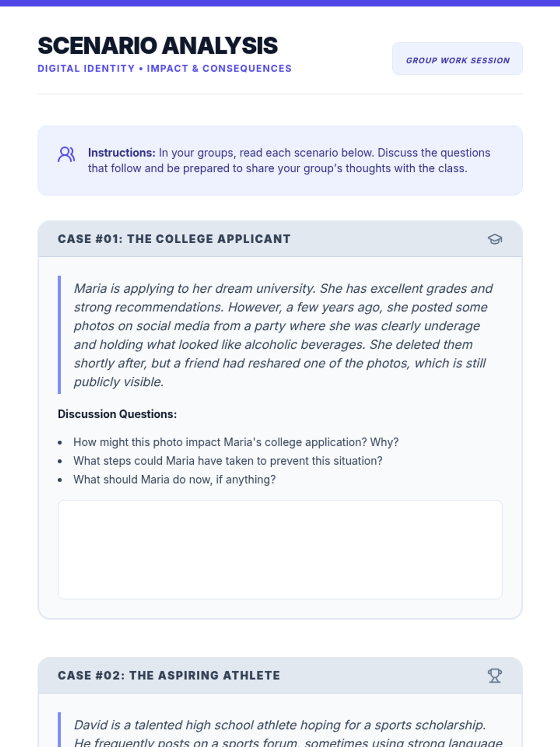Select the Case #01: The College Applicant header
This screenshot has height=747, width=560.
174,239
